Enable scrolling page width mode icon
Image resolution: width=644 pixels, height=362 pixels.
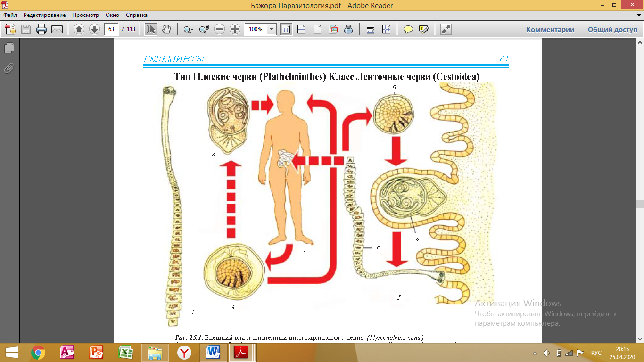pos(371,29)
